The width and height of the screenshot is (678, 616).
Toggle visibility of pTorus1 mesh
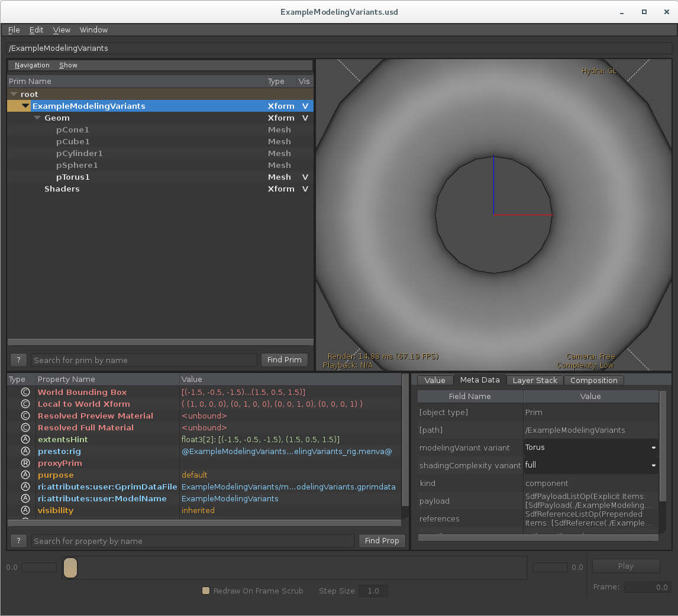(305, 177)
